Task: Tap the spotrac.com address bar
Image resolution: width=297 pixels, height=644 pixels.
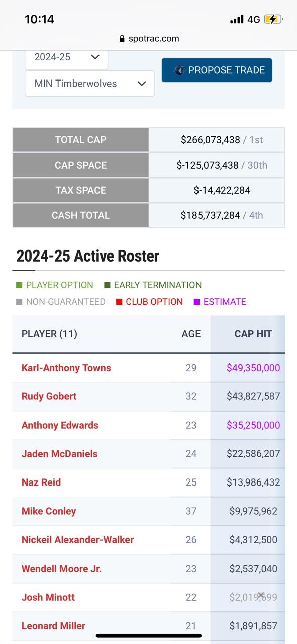Action: 149,39
